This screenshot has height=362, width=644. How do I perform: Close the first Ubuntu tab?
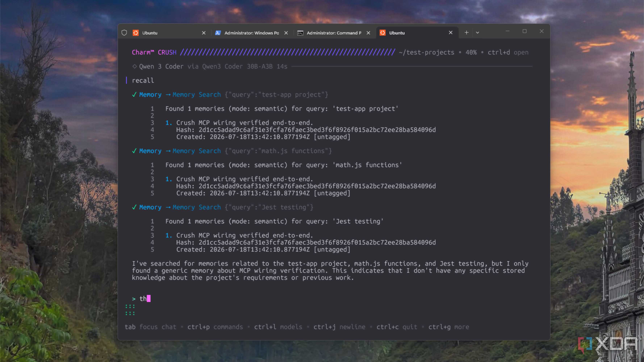[x=204, y=33]
